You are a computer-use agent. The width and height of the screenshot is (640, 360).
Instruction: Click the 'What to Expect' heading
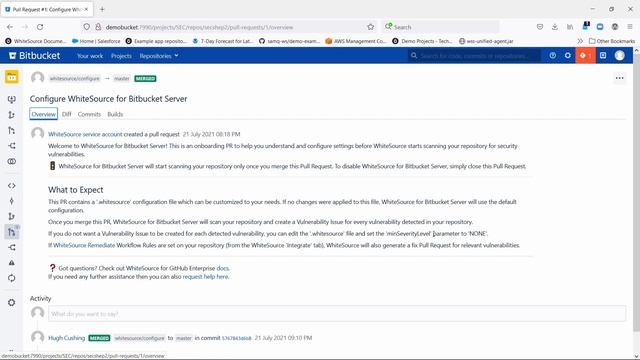click(76, 190)
